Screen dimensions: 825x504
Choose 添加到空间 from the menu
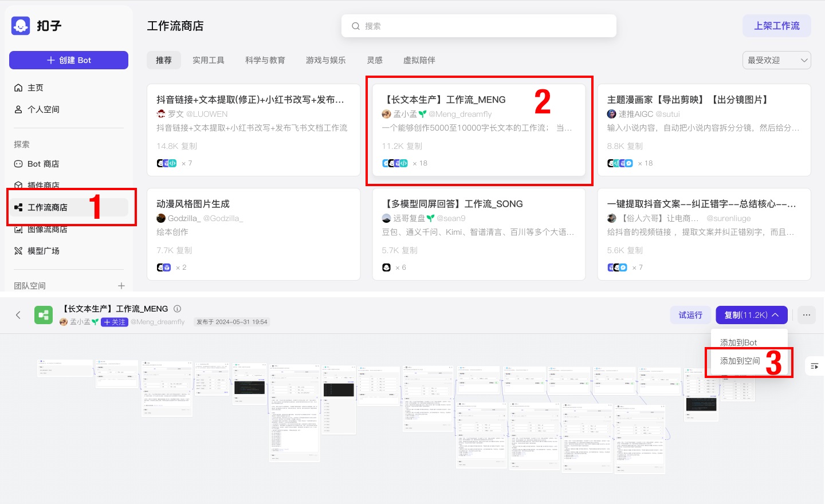point(740,361)
